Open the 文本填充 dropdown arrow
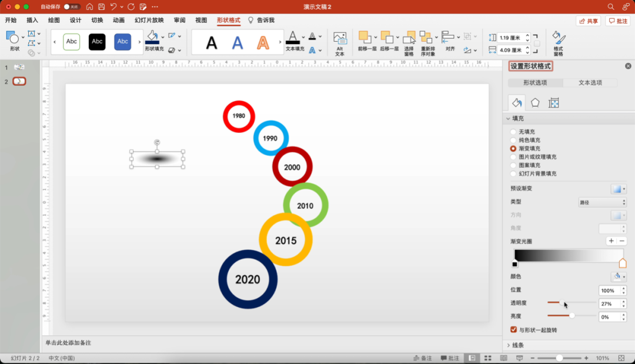 pyautogui.click(x=303, y=37)
